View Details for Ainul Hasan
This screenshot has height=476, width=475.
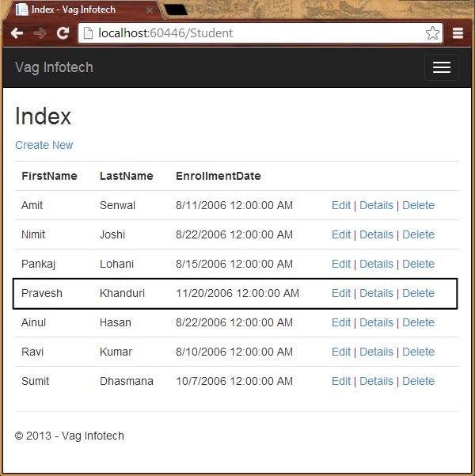(x=376, y=322)
